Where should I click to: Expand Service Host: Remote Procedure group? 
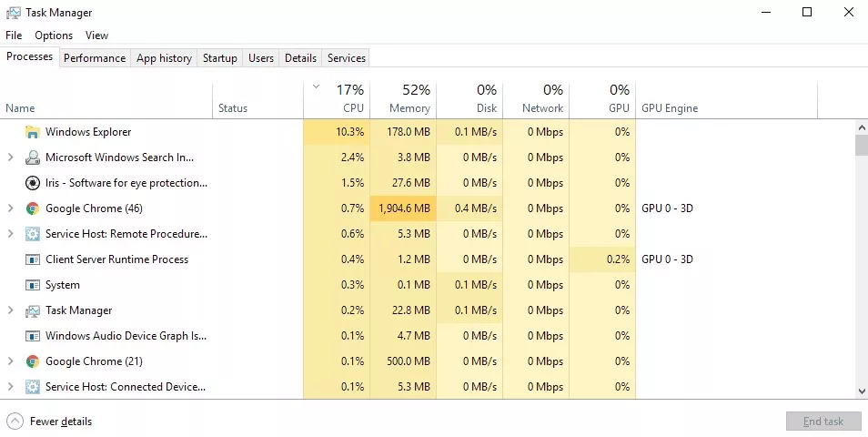[x=10, y=234]
